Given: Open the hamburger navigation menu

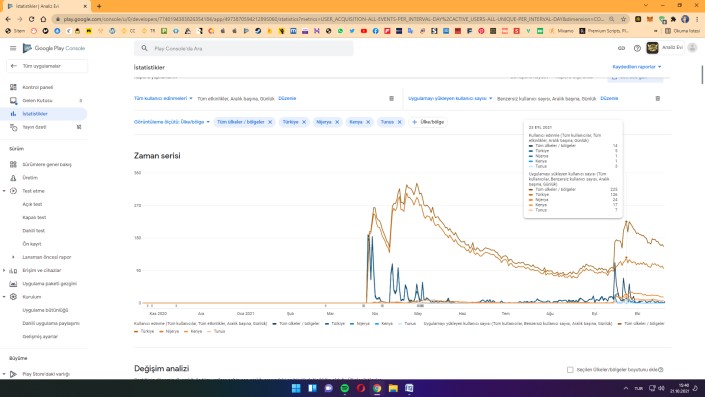Looking at the screenshot, I should pos(13,48).
